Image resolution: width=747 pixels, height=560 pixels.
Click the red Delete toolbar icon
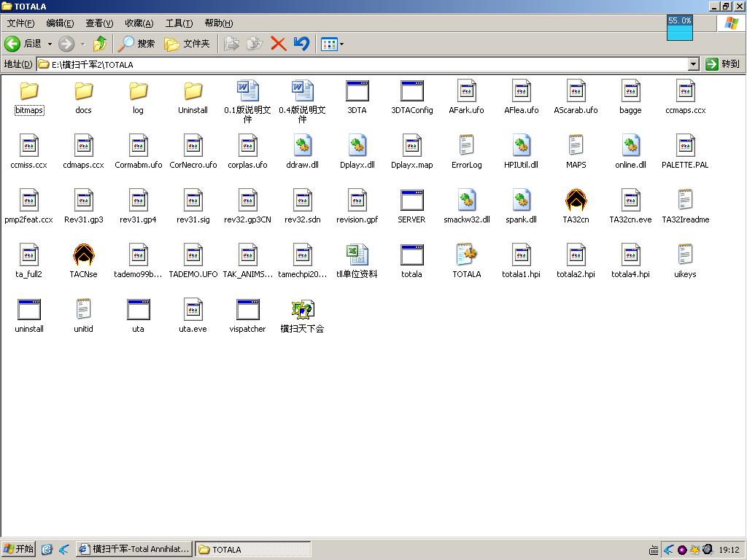tap(278, 44)
